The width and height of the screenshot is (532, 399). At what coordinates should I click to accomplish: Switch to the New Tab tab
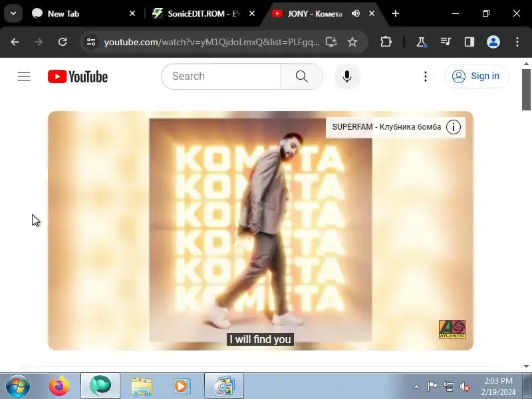(84, 13)
